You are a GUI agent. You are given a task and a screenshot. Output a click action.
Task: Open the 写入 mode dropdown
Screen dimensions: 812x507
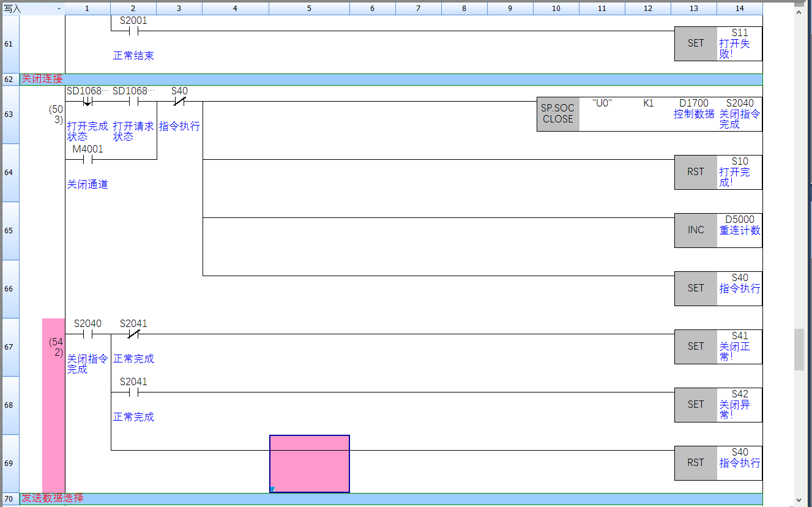tap(59, 9)
